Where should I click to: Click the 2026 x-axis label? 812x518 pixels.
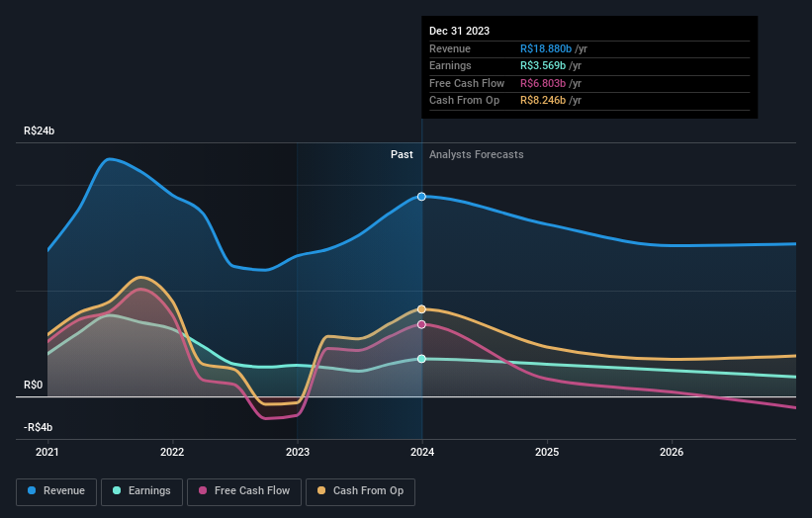672,453
